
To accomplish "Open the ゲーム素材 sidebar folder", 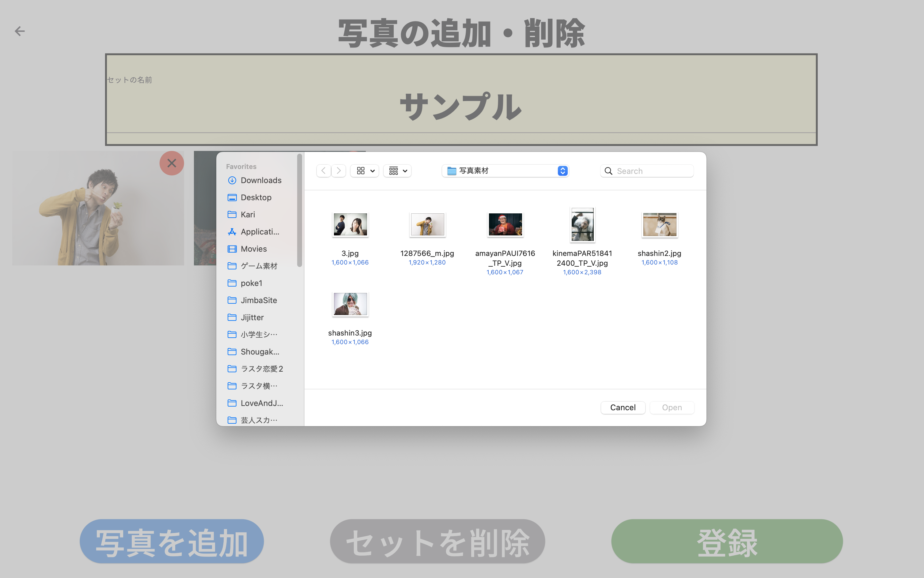I will 259,266.
